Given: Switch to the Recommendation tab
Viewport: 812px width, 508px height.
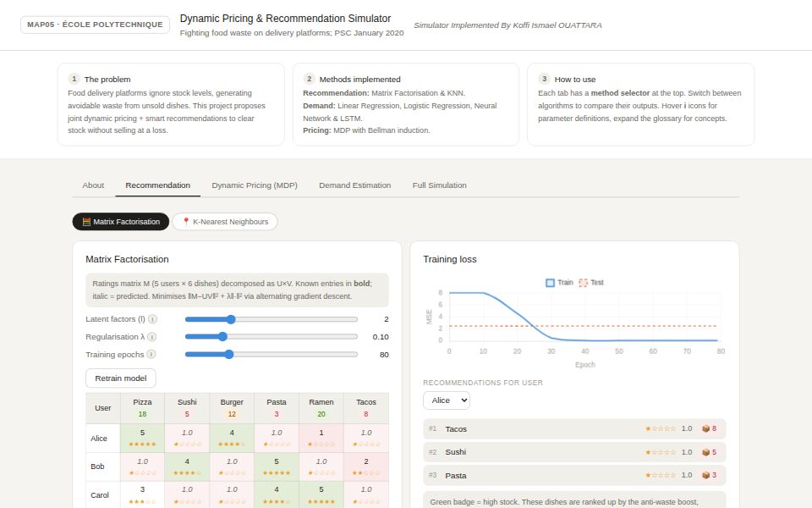Looking at the screenshot, I should (158, 185).
